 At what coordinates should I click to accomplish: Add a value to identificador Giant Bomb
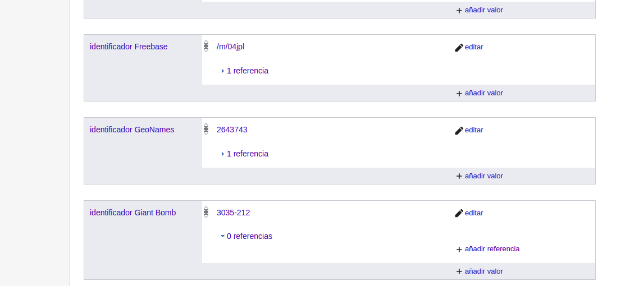pos(483,271)
